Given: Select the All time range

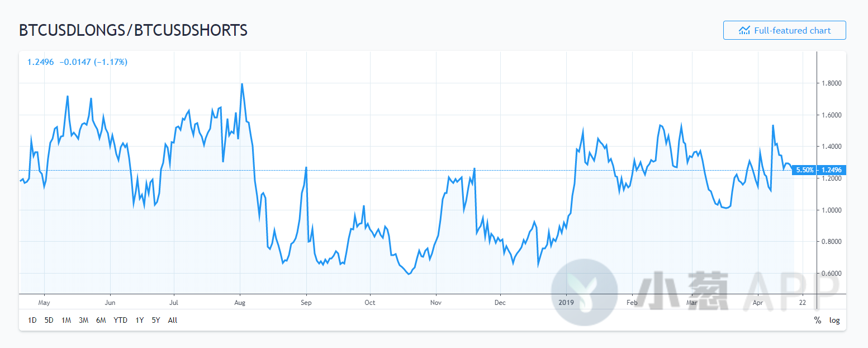Looking at the screenshot, I should tap(173, 321).
